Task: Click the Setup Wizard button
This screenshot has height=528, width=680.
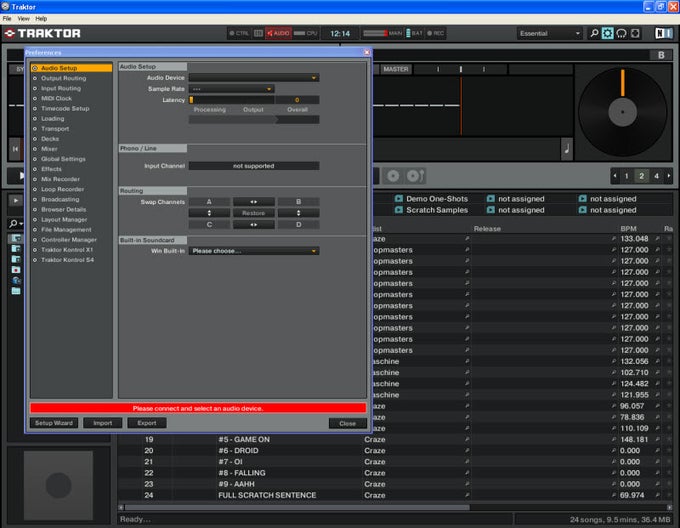Action: click(54, 423)
